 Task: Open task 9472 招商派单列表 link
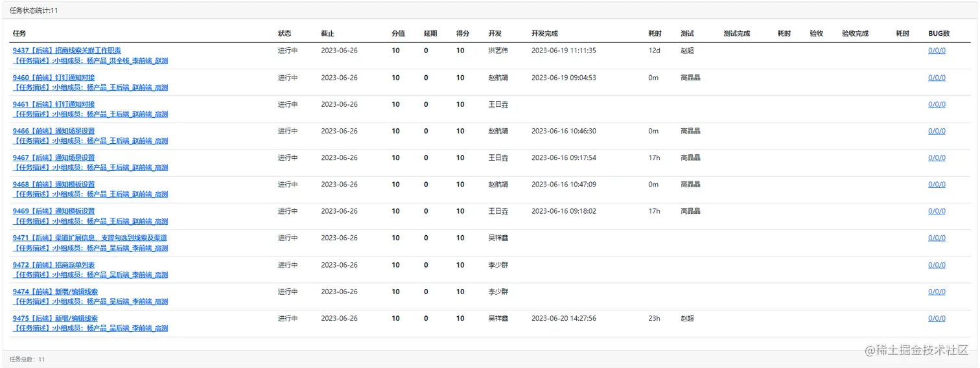(x=54, y=265)
